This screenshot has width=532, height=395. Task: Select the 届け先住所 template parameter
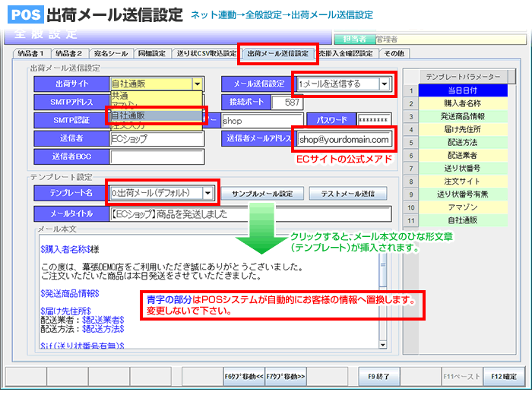(463, 130)
